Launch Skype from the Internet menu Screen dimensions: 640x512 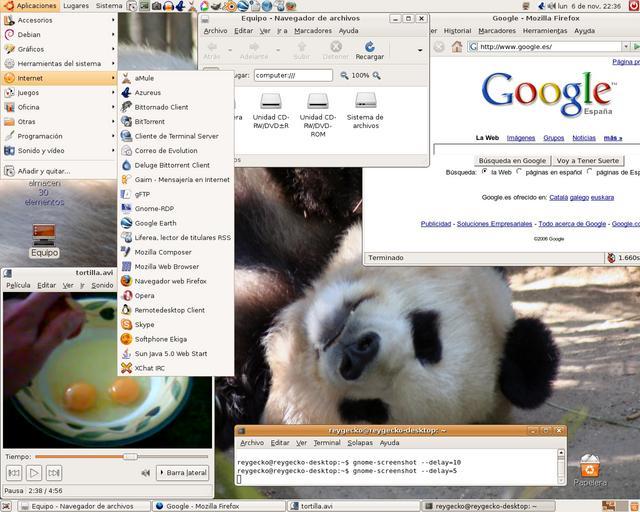coord(145,324)
